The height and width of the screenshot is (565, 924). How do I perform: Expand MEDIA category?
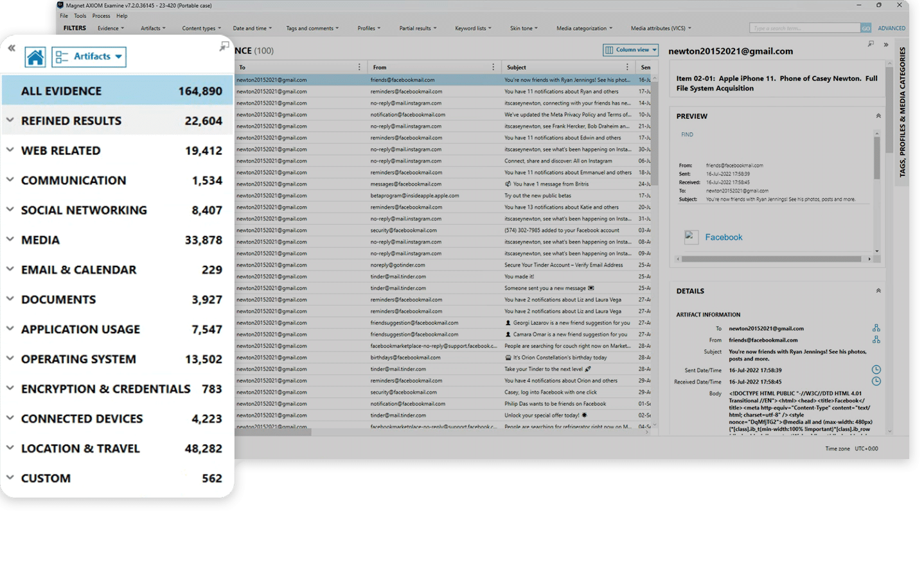(x=10, y=239)
